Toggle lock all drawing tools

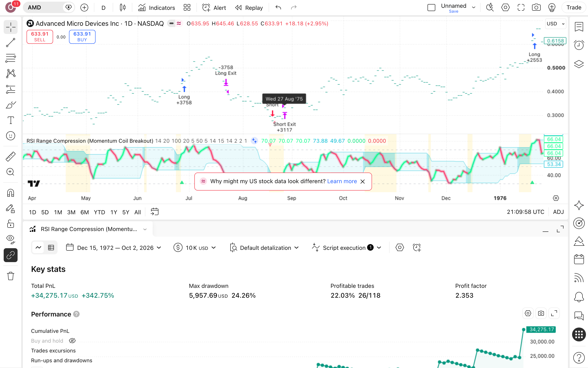click(10, 224)
